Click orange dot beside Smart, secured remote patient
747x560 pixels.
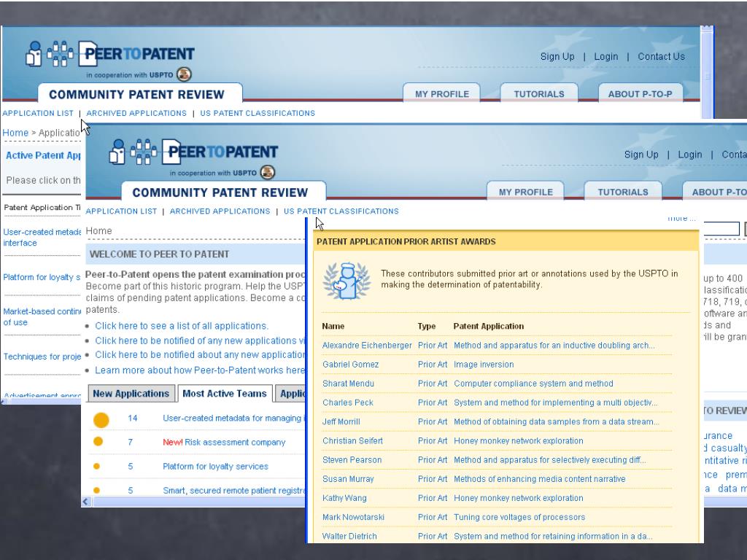point(97,490)
